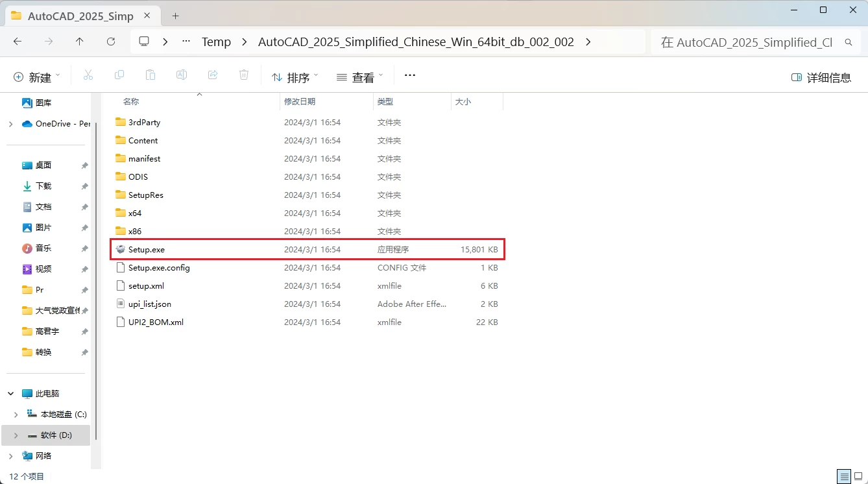Open the 排序 sort dropdown
This screenshot has width=868, height=484.
[x=295, y=77]
